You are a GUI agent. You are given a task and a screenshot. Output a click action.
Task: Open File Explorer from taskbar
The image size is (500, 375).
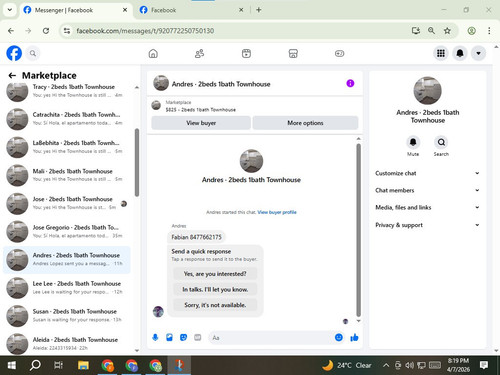point(83,365)
